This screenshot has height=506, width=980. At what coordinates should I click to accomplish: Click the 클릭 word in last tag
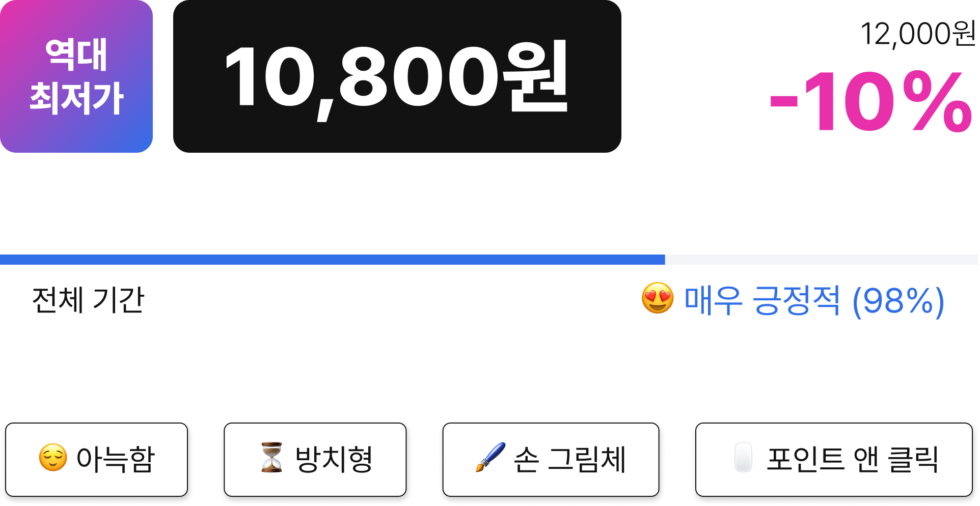(x=913, y=459)
